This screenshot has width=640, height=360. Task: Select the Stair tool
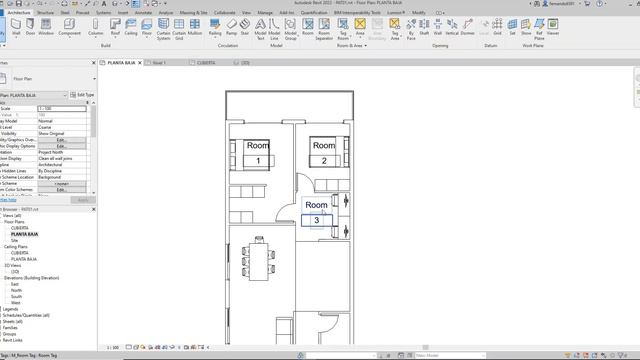click(245, 28)
